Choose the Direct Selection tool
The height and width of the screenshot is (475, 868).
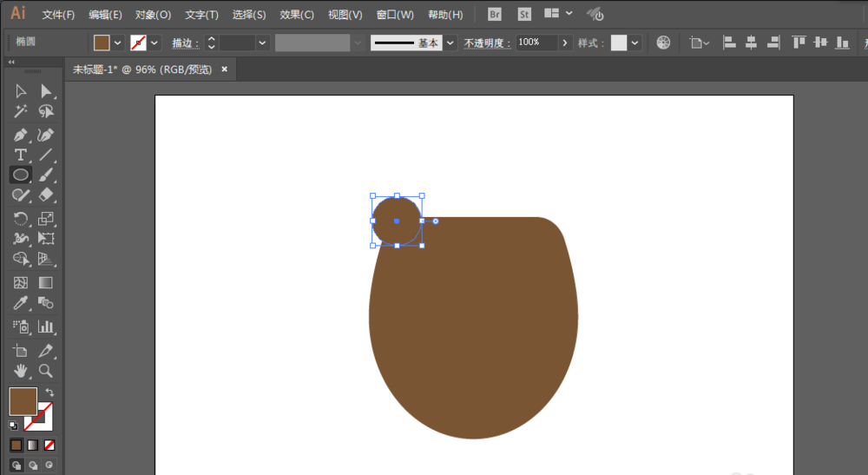tap(46, 91)
